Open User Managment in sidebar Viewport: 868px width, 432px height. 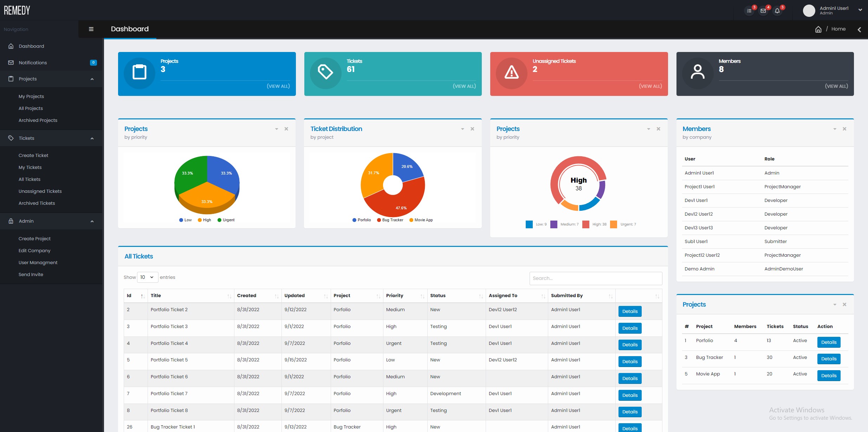(38, 263)
